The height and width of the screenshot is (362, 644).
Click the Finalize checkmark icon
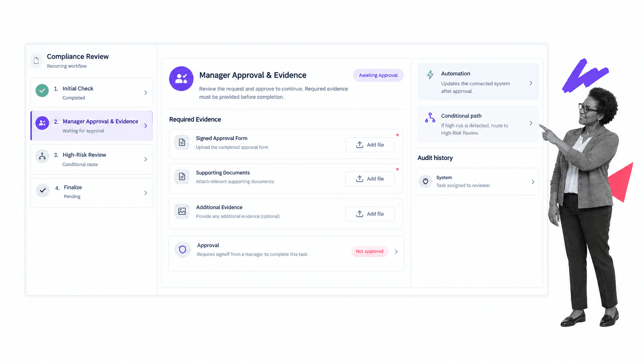pos(42,190)
